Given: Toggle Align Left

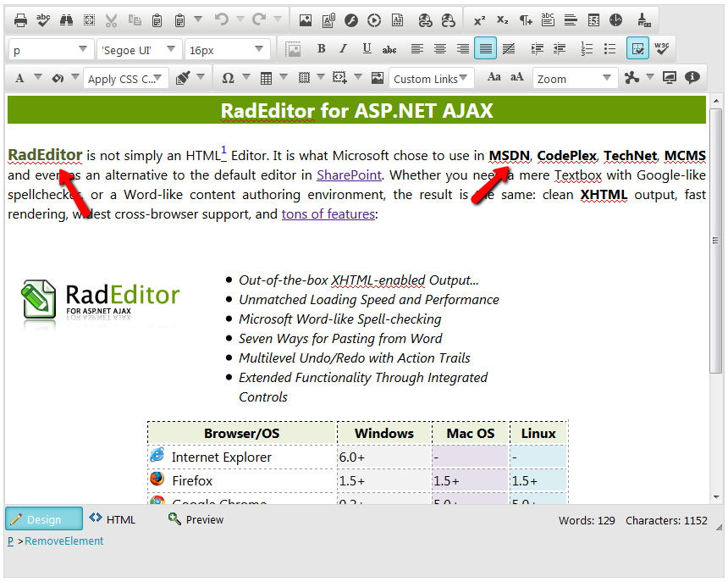Looking at the screenshot, I should click(417, 48).
